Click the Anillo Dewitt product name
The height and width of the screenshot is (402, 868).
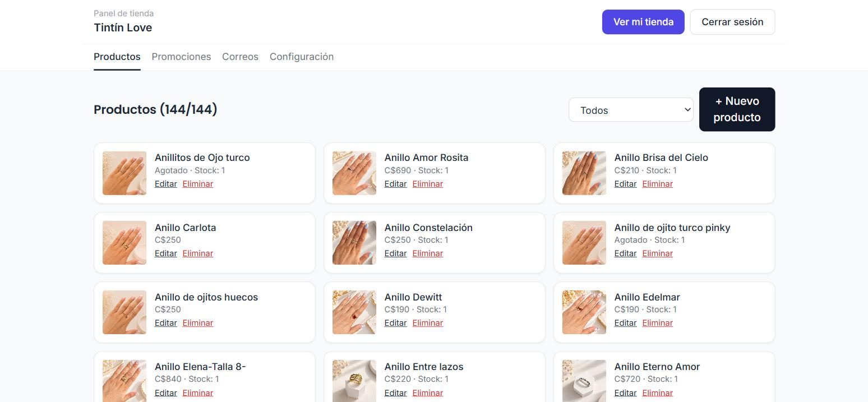(413, 297)
